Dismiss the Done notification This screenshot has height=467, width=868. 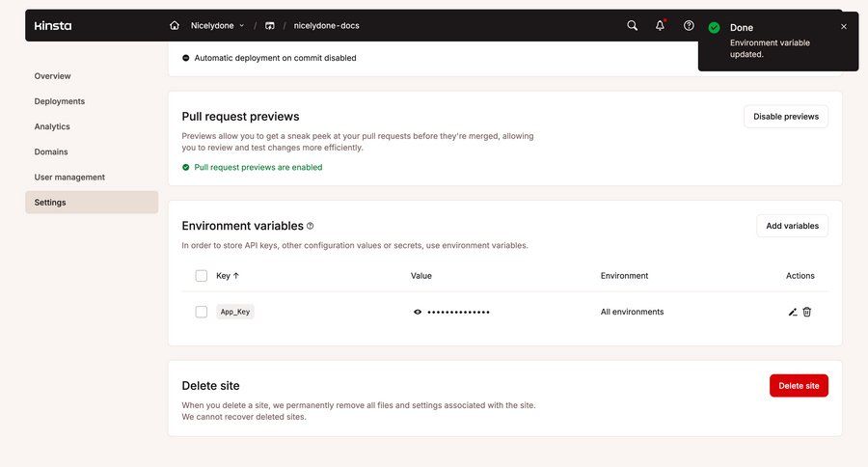(x=844, y=27)
